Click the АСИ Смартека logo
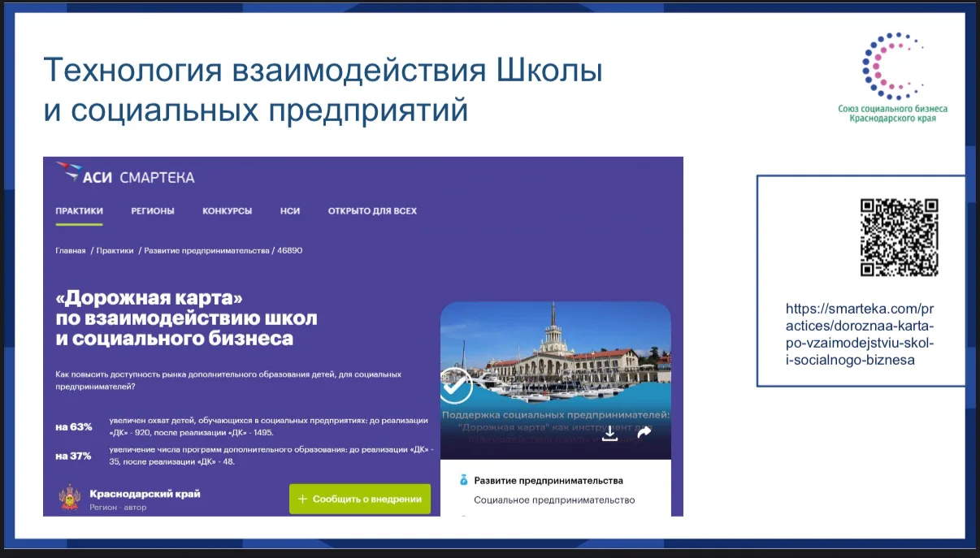Screen dimensions: 980x558 [x=126, y=176]
